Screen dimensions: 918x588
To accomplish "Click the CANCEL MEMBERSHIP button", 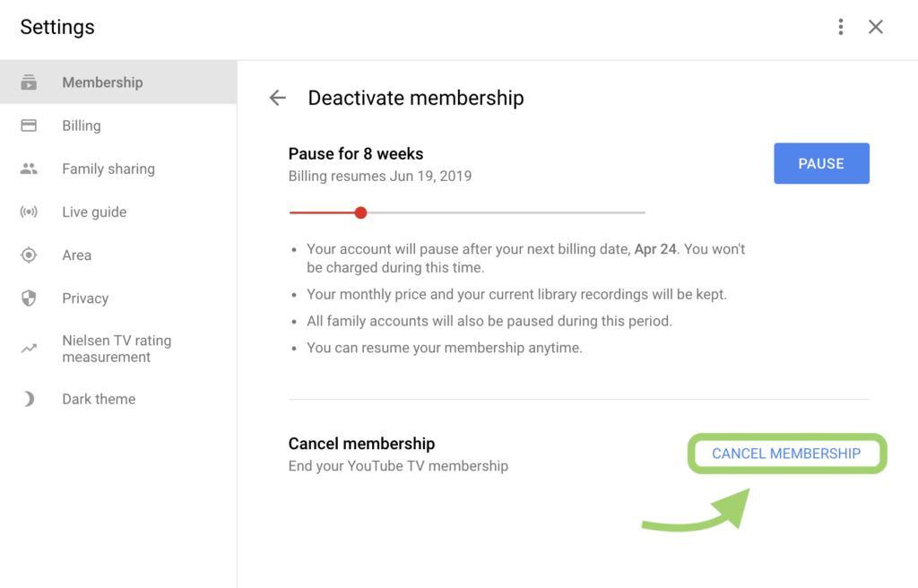I will pyautogui.click(x=786, y=454).
